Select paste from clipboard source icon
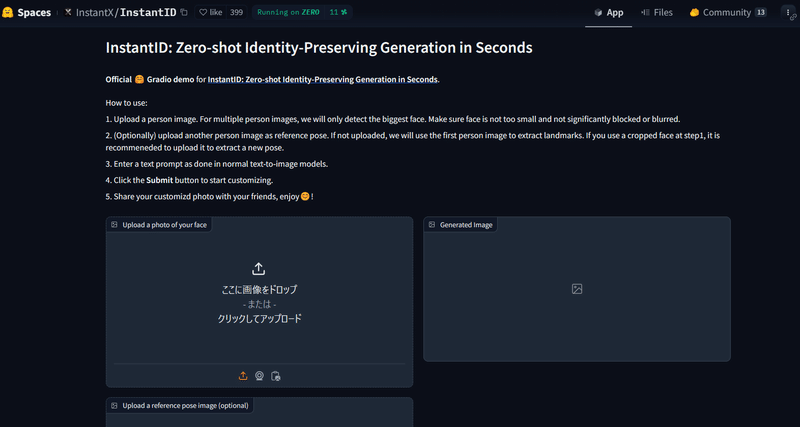 click(x=275, y=376)
